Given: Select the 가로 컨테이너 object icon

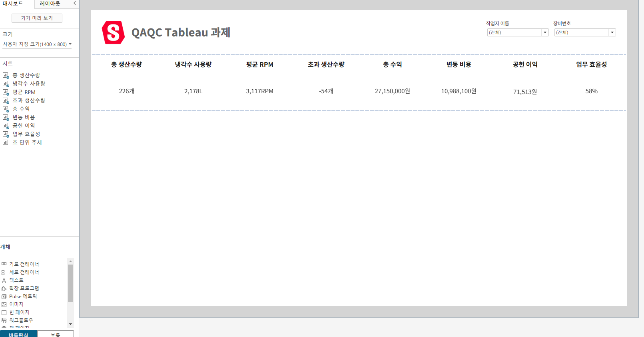Looking at the screenshot, I should click(4, 264).
